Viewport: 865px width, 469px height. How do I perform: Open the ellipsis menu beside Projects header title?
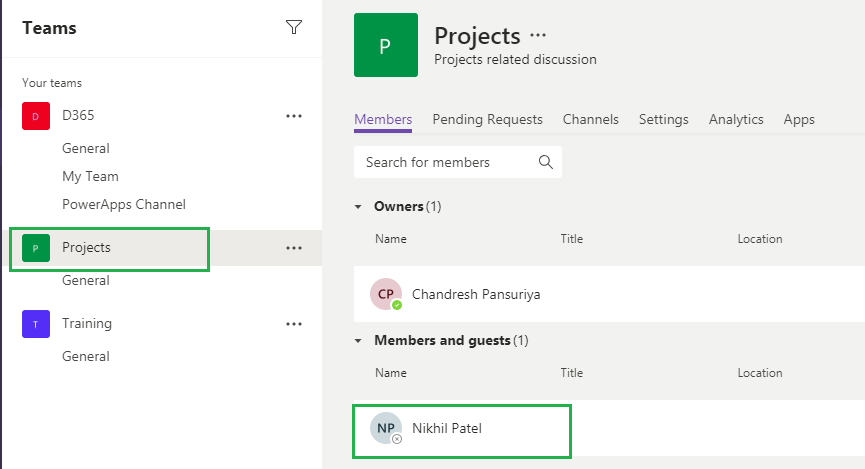click(538, 35)
